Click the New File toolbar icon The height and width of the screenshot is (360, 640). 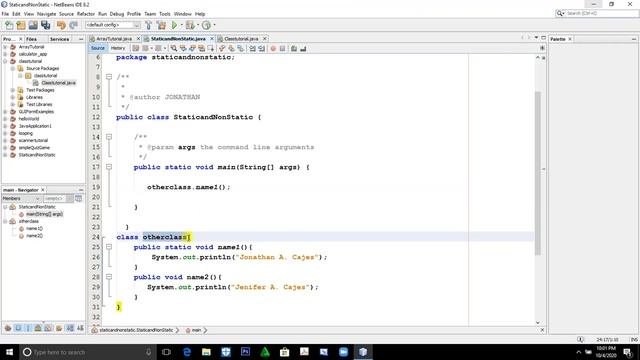(9, 25)
